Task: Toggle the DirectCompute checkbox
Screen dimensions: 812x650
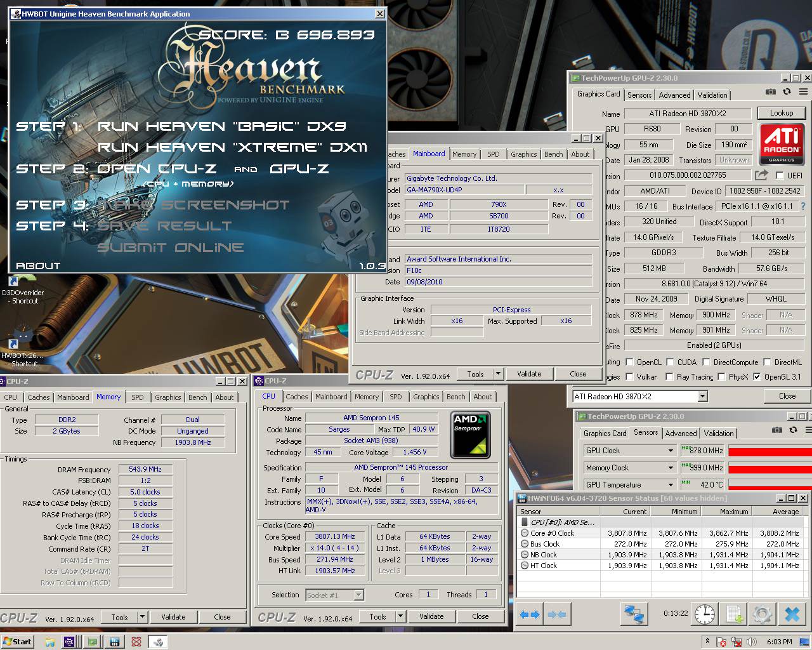Action: point(705,362)
